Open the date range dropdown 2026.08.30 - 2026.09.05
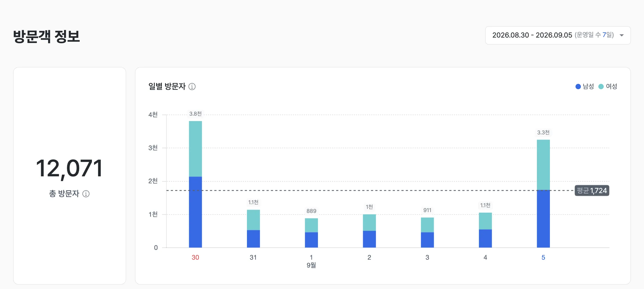This screenshot has width=644, height=289. (558, 35)
